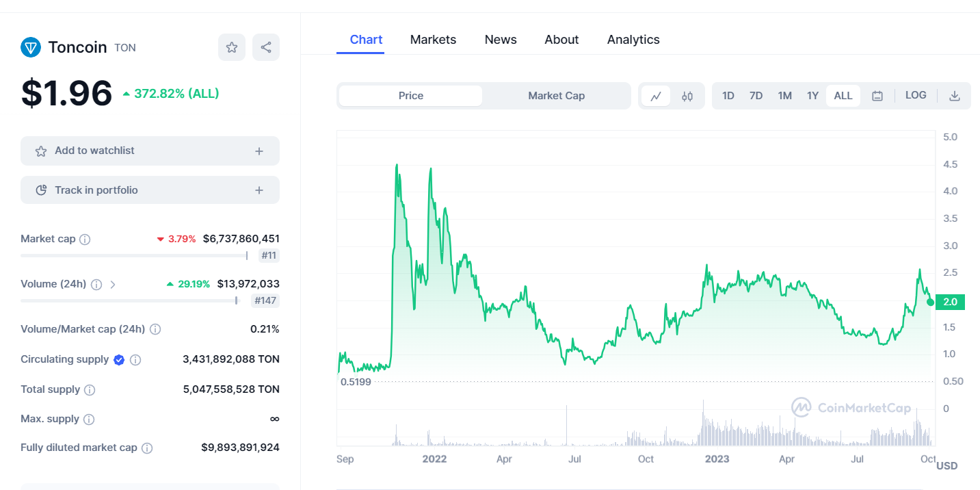Image resolution: width=980 pixels, height=490 pixels.
Task: Click info icon beside Fully diluted market cap
Action: coord(147,448)
